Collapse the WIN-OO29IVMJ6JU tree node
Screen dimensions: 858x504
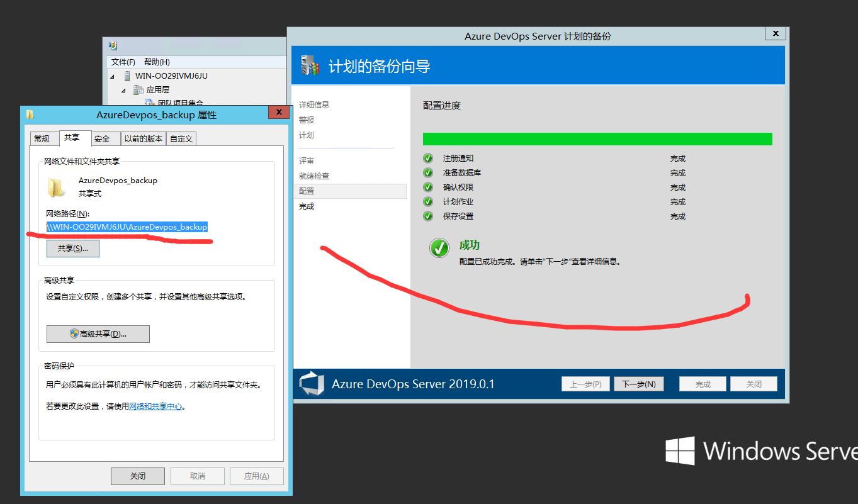(x=113, y=76)
